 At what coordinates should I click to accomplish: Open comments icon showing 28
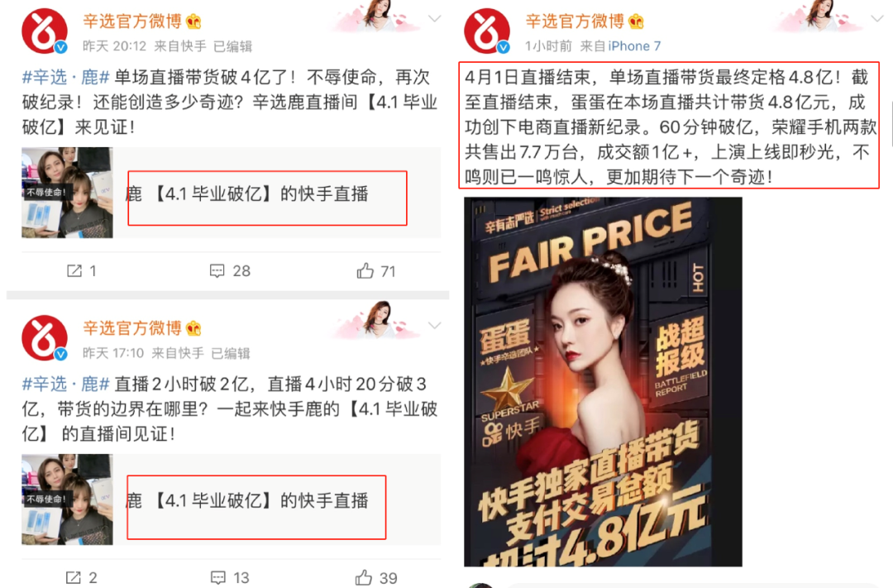coord(217,270)
